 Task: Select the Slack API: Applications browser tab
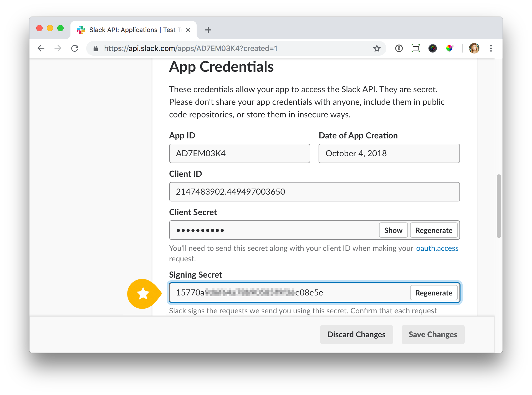(x=131, y=30)
